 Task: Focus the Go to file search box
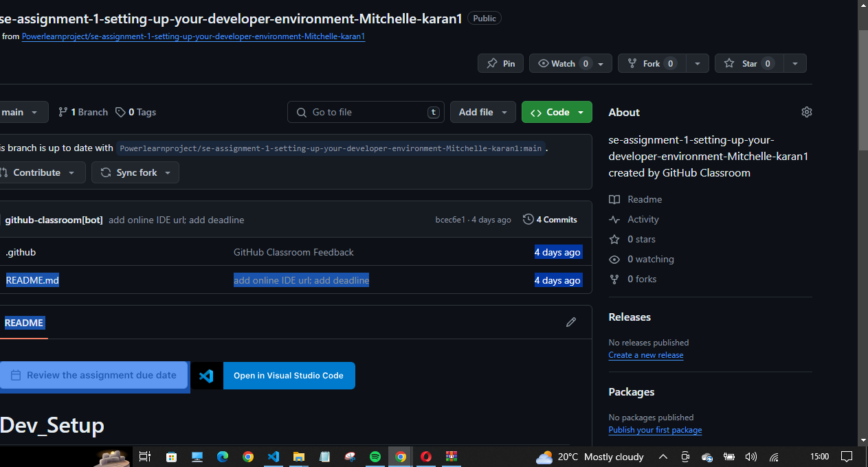pos(366,112)
